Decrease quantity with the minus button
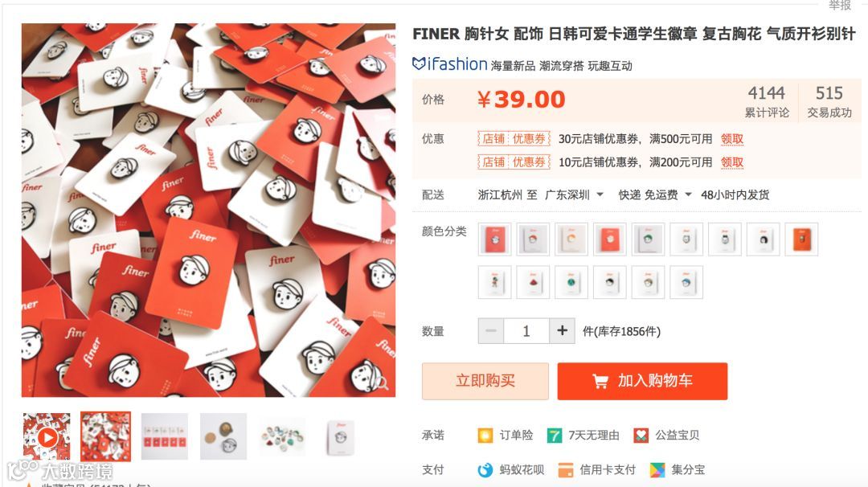868x487 pixels. tap(491, 331)
